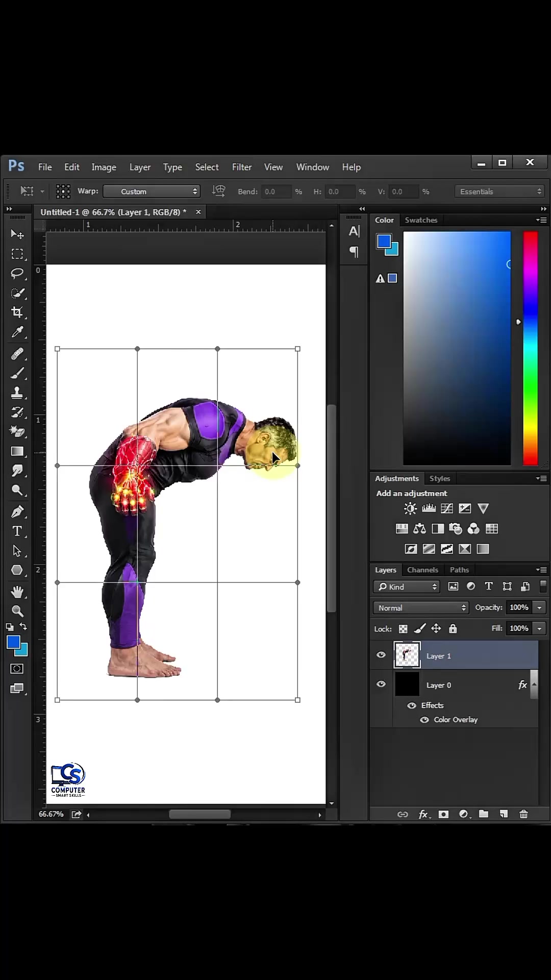
Task: Switch to the Swatches tab
Action: pyautogui.click(x=421, y=220)
